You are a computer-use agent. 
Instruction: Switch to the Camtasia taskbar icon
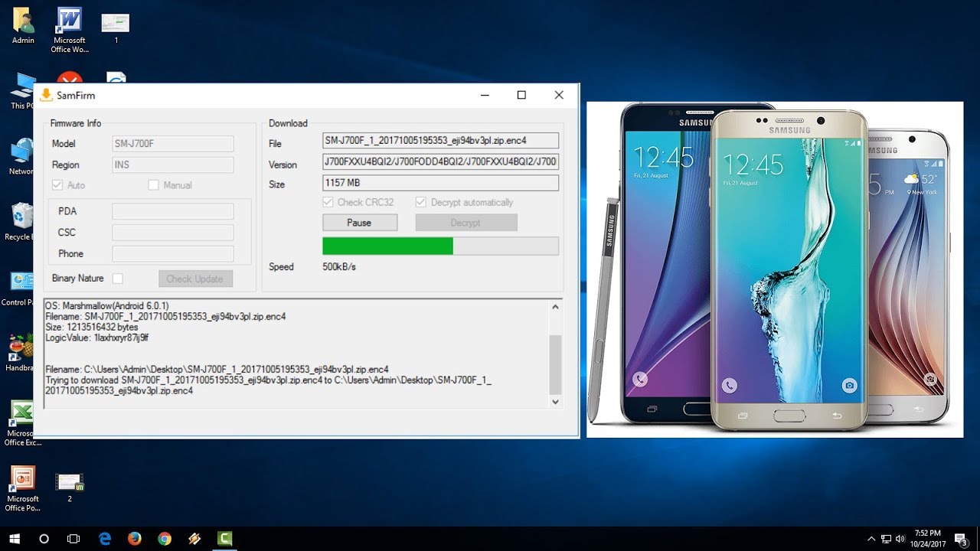(225, 539)
